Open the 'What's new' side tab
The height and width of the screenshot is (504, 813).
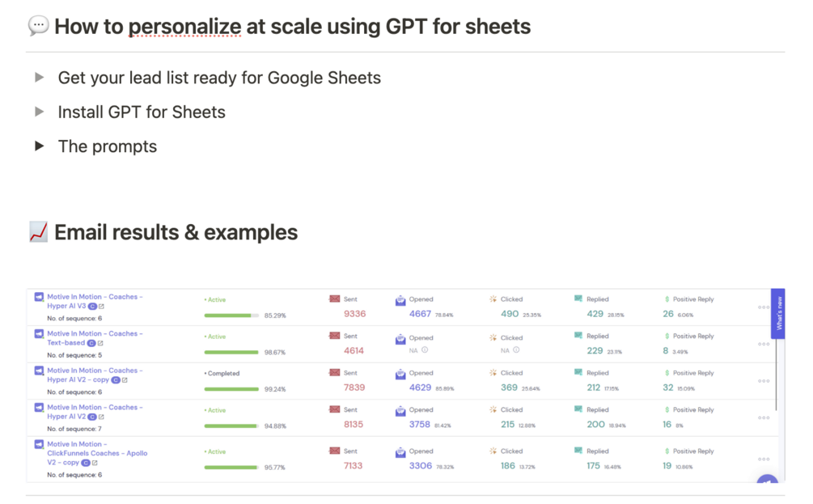[x=778, y=314]
